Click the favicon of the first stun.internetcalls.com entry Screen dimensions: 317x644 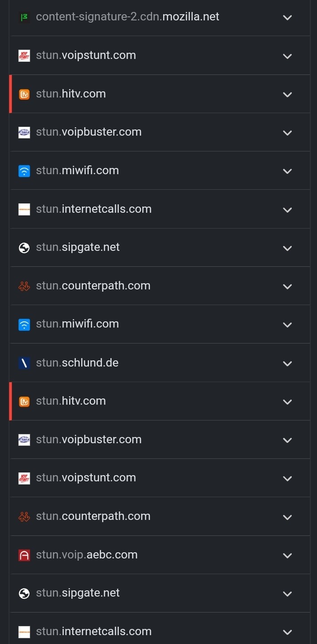click(24, 209)
